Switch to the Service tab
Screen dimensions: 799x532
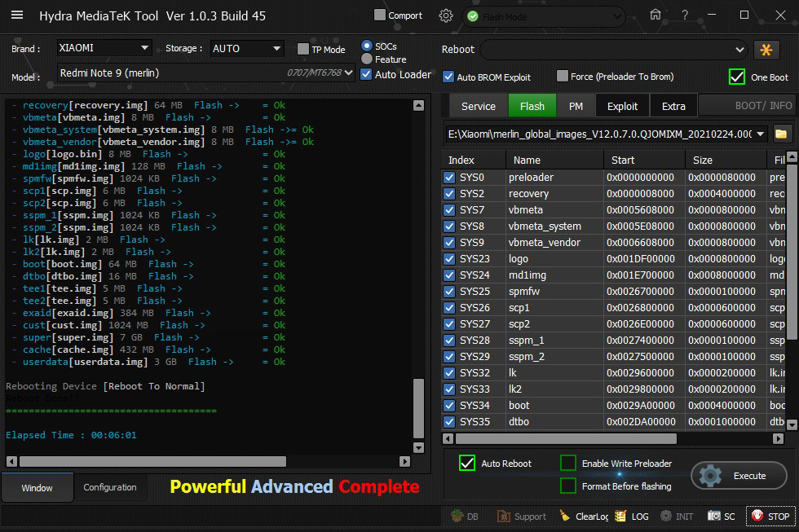point(478,106)
